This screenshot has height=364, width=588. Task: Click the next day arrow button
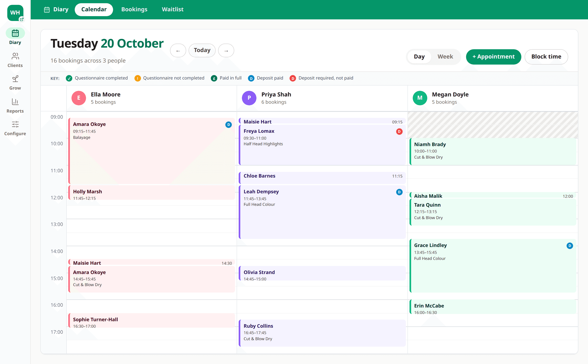click(226, 51)
